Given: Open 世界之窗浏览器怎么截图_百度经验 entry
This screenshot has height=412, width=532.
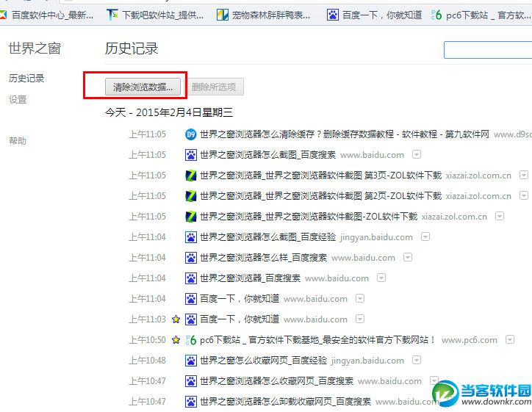Looking at the screenshot, I should [267, 236].
